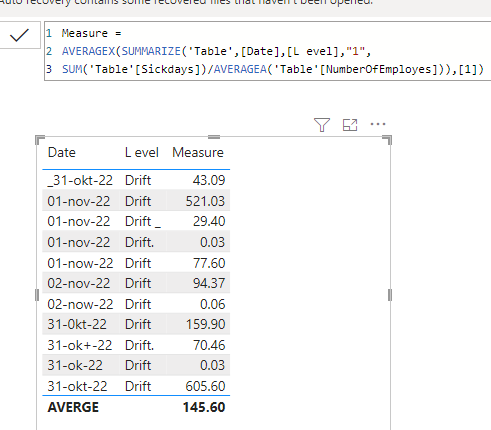
Task: Select the 'Drift _' level cell
Action: tap(143, 221)
